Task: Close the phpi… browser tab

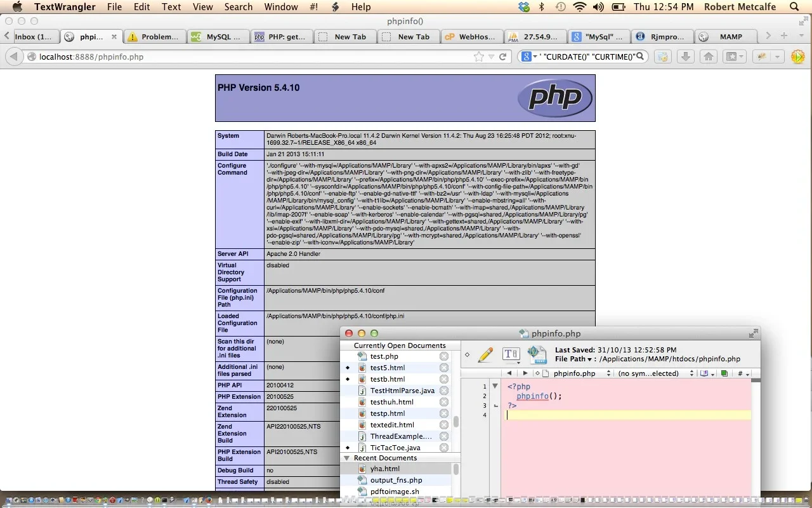Action: (114, 37)
